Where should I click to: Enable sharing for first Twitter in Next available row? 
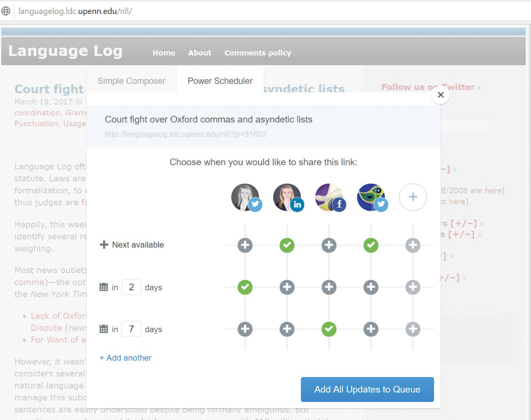point(245,245)
